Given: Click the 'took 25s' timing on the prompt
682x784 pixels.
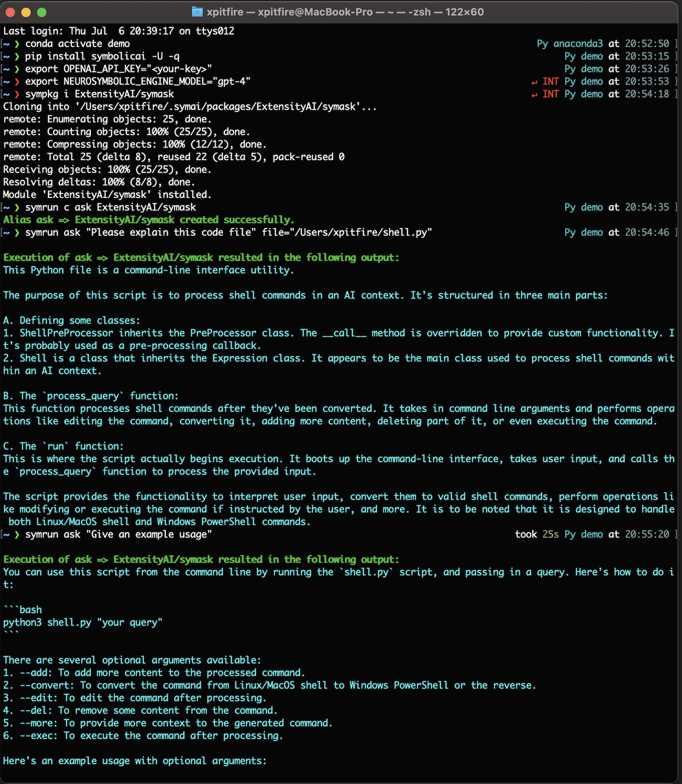Looking at the screenshot, I should click(537, 534).
